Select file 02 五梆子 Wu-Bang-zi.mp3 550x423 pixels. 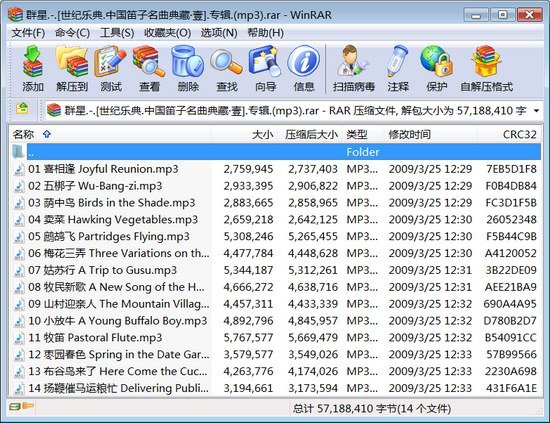coord(276,186)
